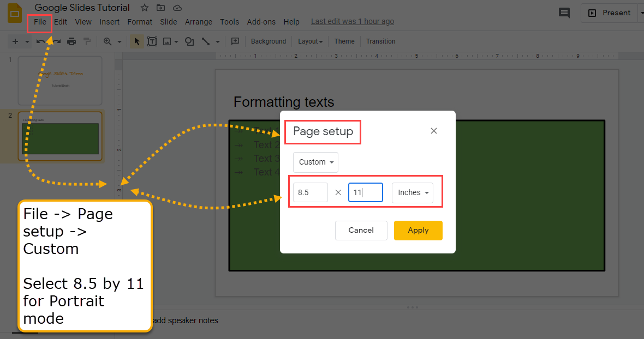Image resolution: width=644 pixels, height=339 pixels.
Task: Open the Inches units dropdown
Action: click(x=412, y=192)
